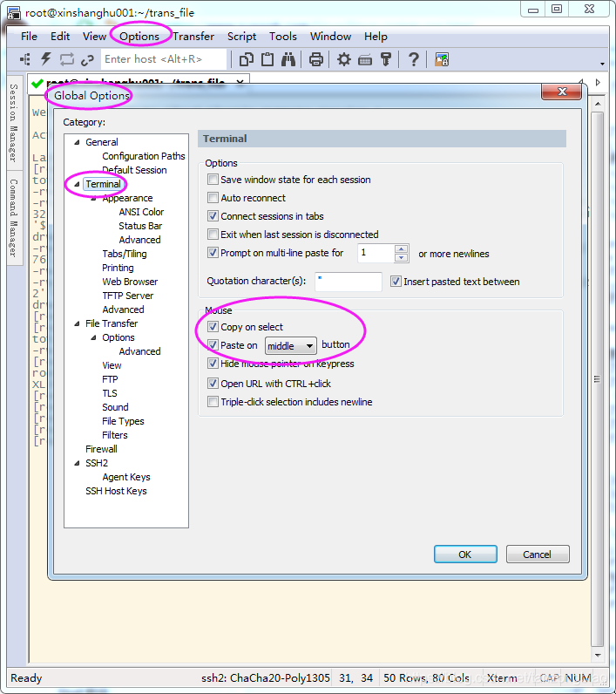Screen dimensions: 616x694
Task: Open the File menu
Action: click(29, 37)
